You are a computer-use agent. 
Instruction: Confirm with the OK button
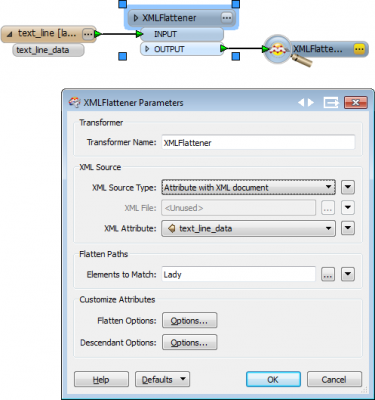point(273,380)
